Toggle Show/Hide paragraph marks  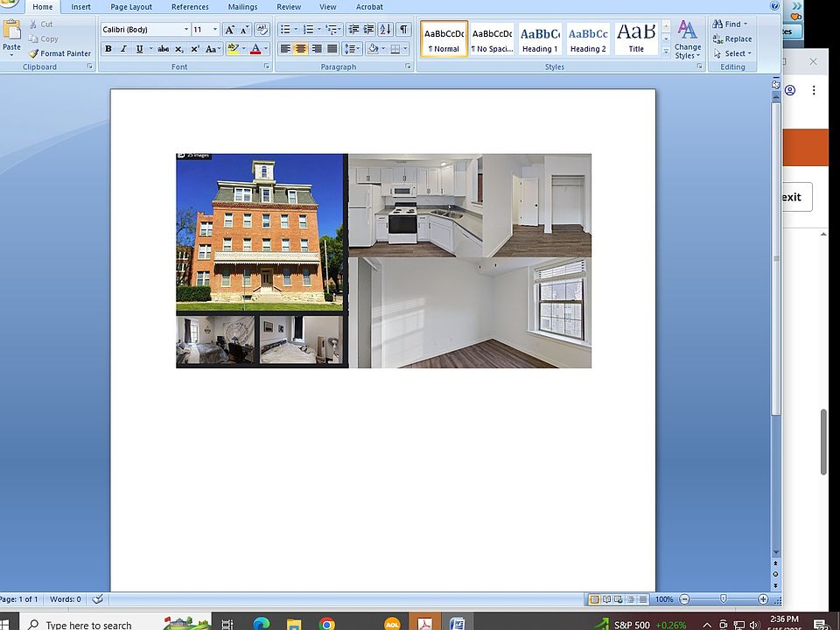(x=402, y=30)
